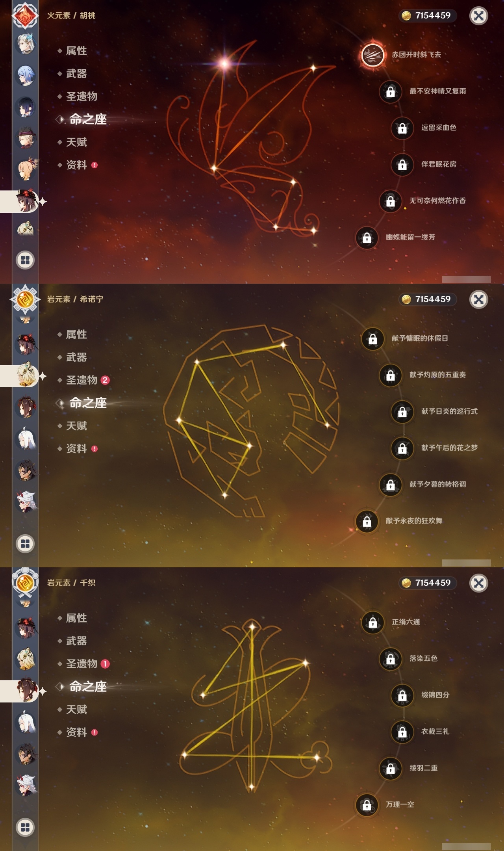Viewport: 504px width, 851px height.
Task: Select blue-haired character portrait in top sidebar
Action: tap(26, 75)
